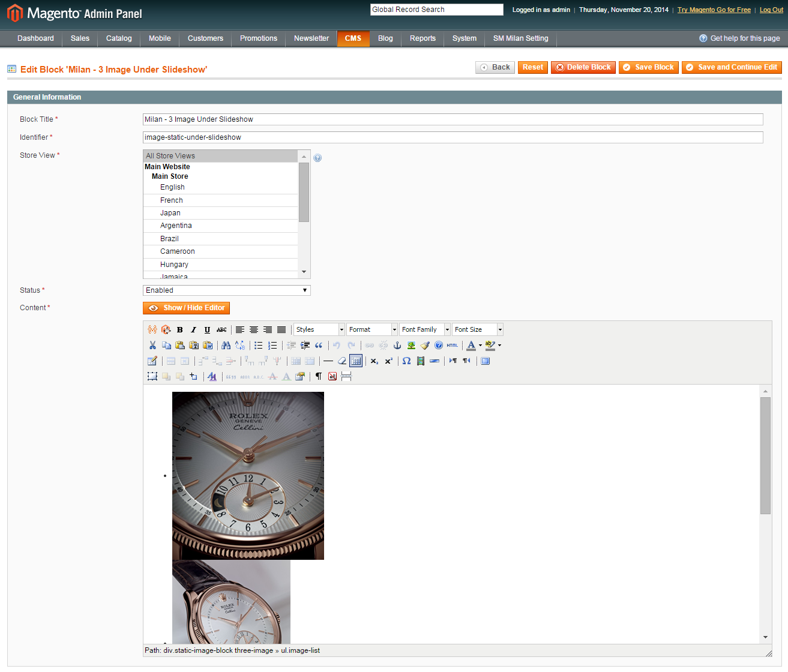Remove formatting with the eraser icon

(x=342, y=361)
